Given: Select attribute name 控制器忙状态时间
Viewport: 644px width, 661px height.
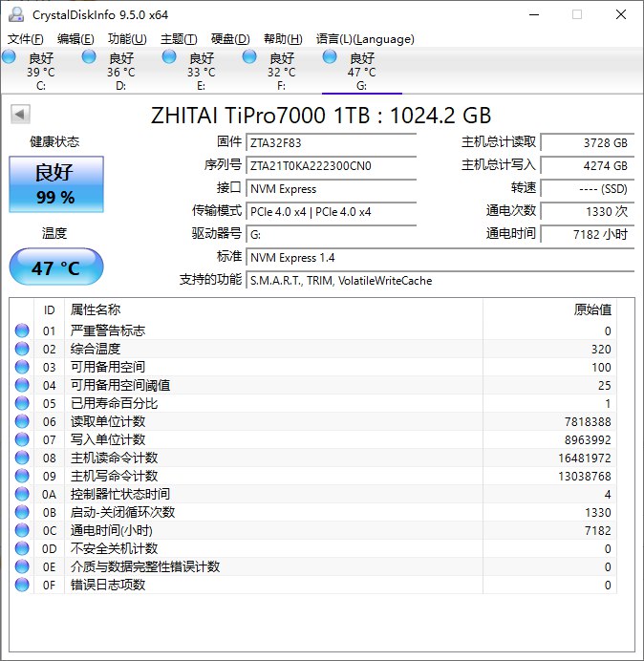Looking at the screenshot, I should pos(120,494).
